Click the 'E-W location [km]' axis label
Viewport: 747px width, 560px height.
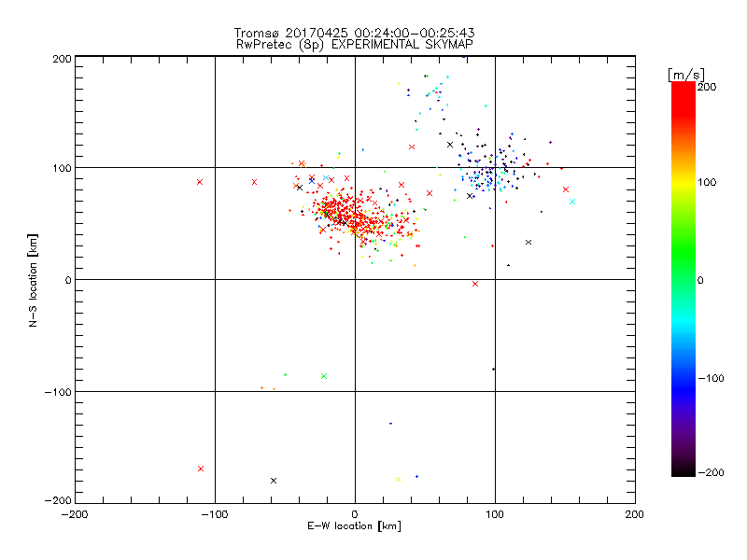(x=354, y=526)
